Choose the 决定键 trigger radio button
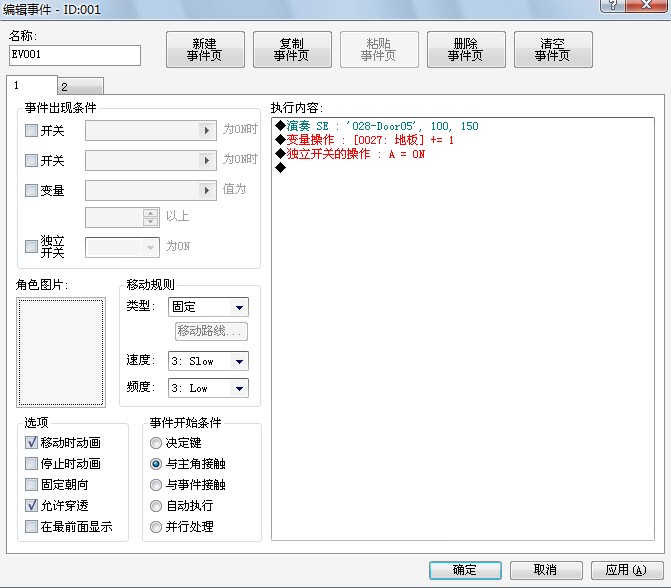 (x=156, y=443)
